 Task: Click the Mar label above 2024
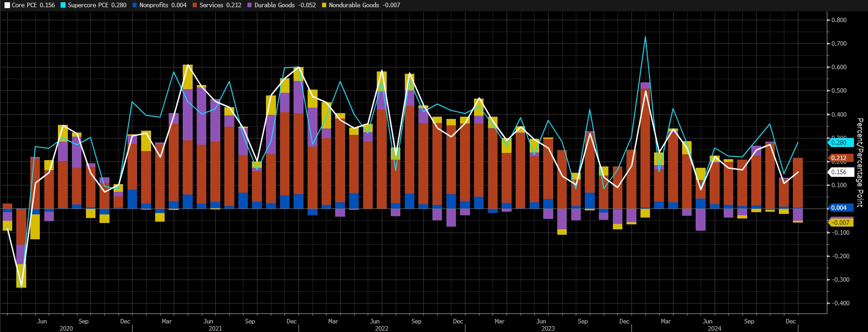pyautogui.click(x=666, y=321)
